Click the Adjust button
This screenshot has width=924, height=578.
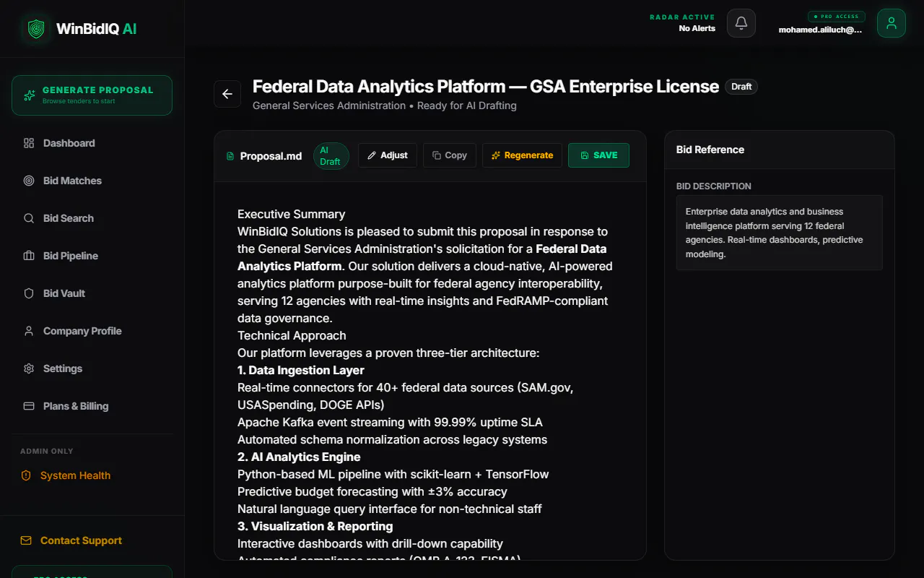pyautogui.click(x=388, y=155)
